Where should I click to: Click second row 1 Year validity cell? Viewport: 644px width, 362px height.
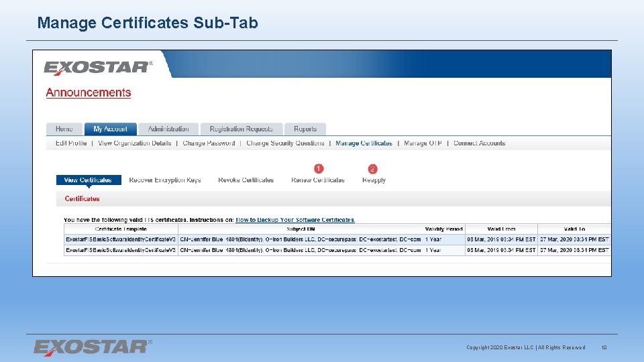click(443, 250)
